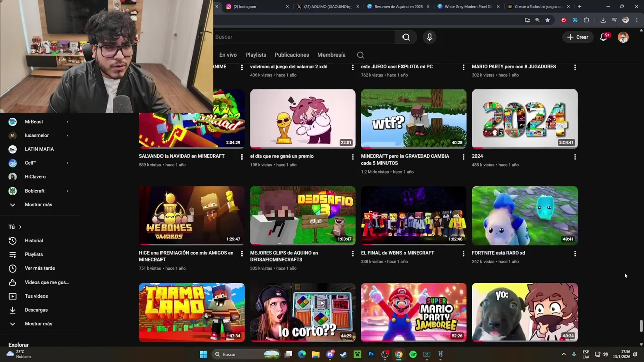
Task: Expand the Tú section chevron
Action: [20, 227]
